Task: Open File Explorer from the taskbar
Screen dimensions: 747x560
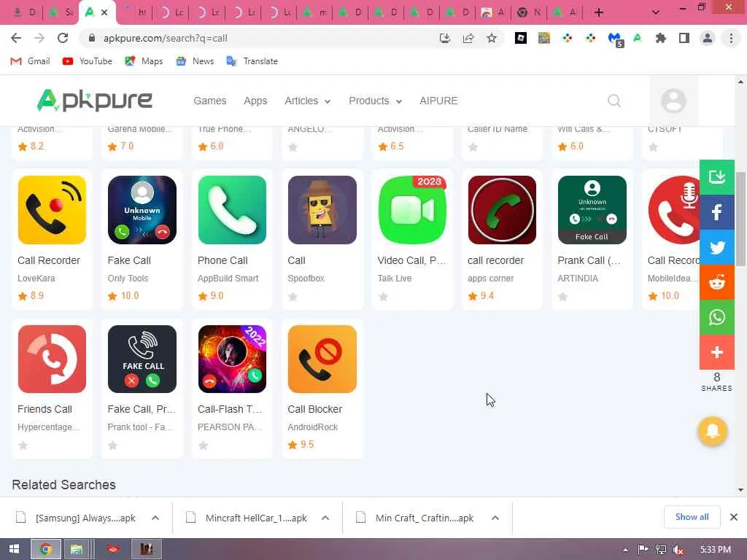Action: pyautogui.click(x=77, y=549)
